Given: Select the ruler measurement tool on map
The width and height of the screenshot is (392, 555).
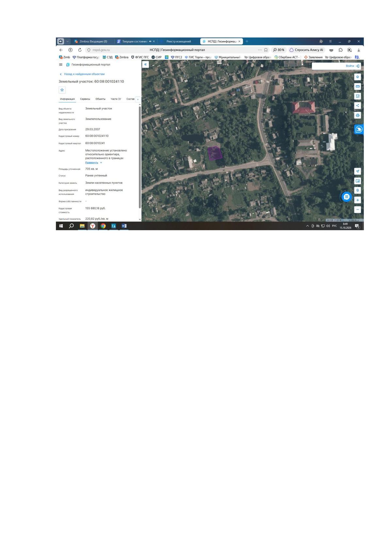Looking at the screenshot, I should [x=357, y=87].
